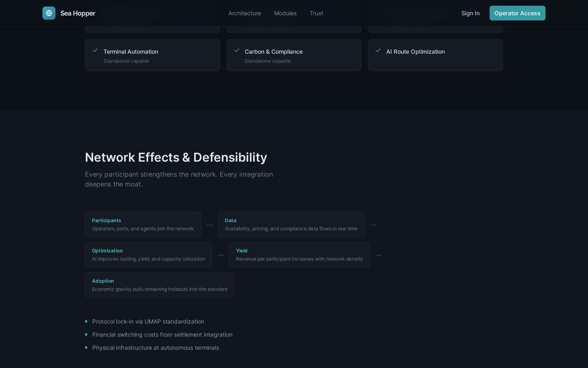Click the Adoption step heading

[x=103, y=281]
